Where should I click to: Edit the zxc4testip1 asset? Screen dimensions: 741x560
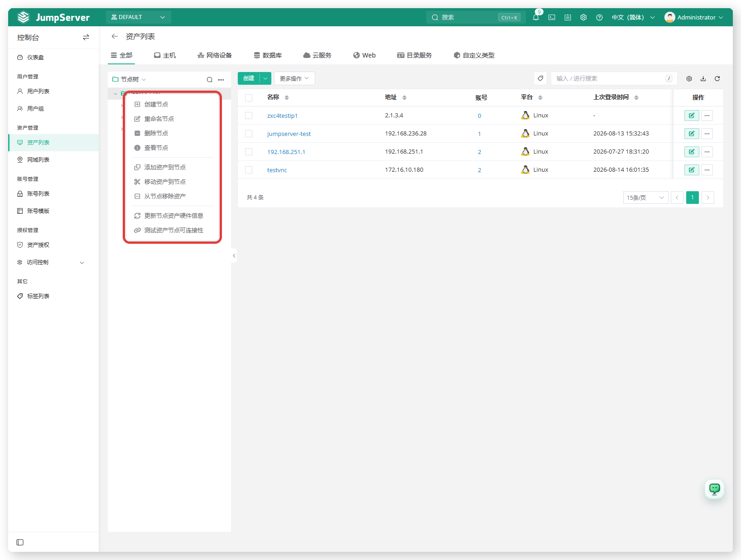[692, 116]
